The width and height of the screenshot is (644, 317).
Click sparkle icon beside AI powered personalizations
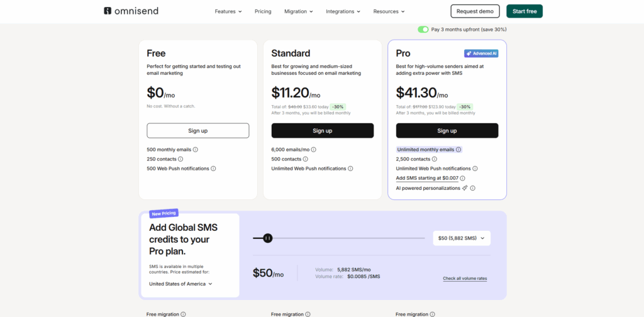coord(465,188)
